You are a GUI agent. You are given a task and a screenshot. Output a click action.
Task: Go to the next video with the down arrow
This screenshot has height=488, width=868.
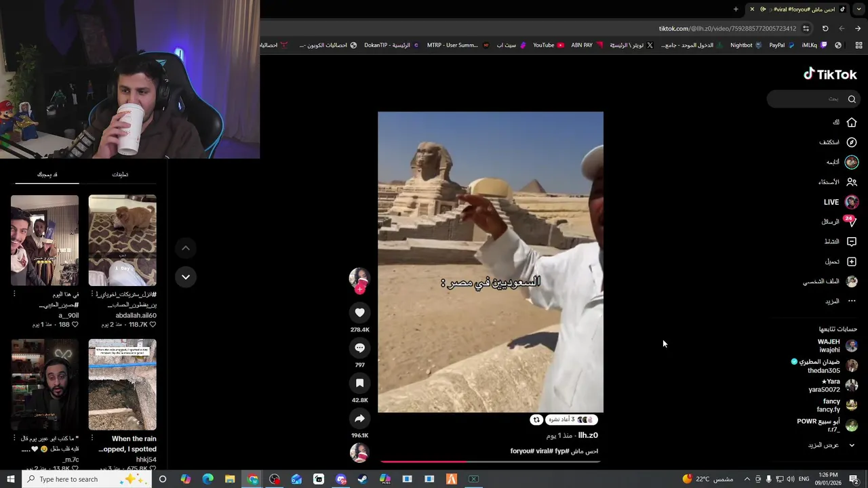[185, 277]
